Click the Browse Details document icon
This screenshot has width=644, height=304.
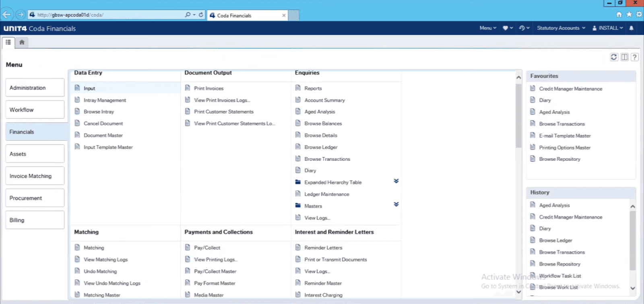coord(298,135)
